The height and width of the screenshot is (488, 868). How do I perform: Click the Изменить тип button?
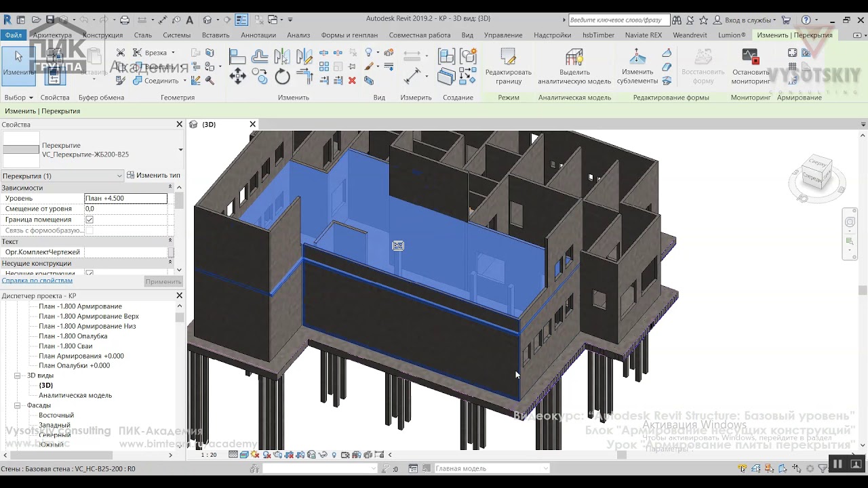tap(153, 176)
